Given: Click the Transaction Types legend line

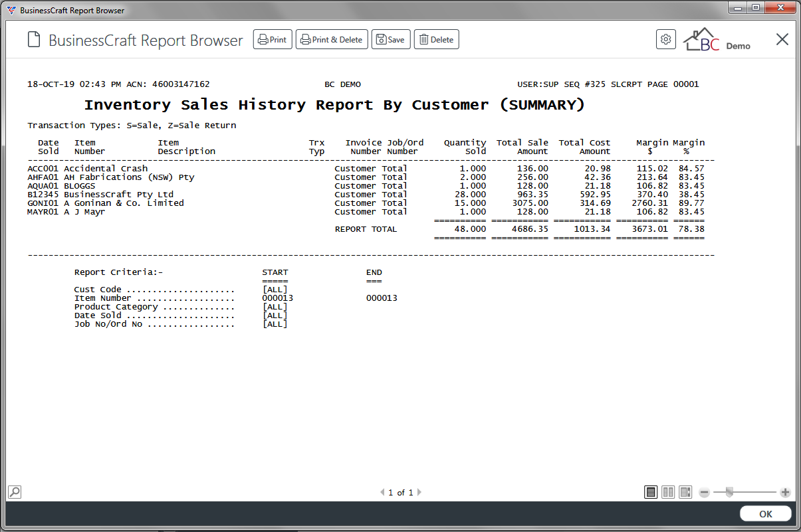Looking at the screenshot, I should coord(132,126).
